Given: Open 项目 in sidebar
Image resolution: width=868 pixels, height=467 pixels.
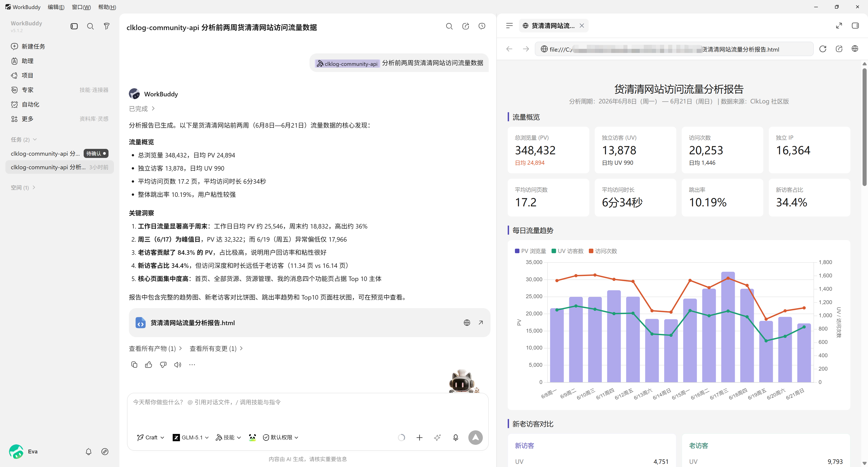Looking at the screenshot, I should [60, 76].
